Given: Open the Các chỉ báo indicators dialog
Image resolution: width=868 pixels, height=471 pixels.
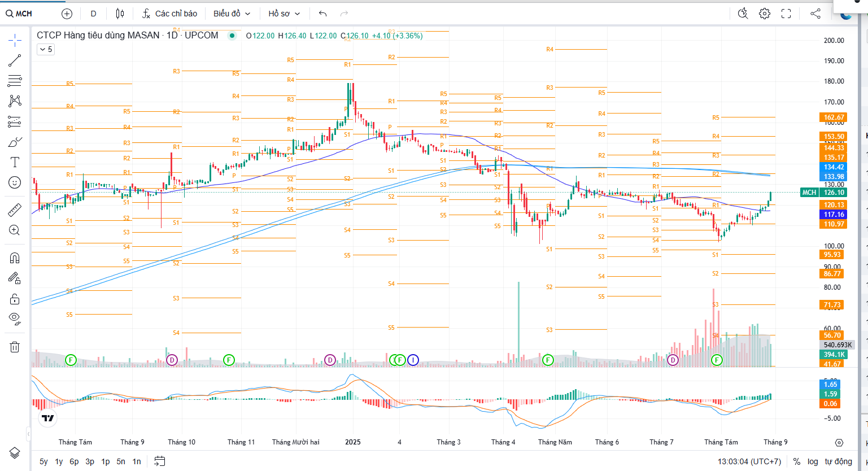Looking at the screenshot, I should (169, 14).
